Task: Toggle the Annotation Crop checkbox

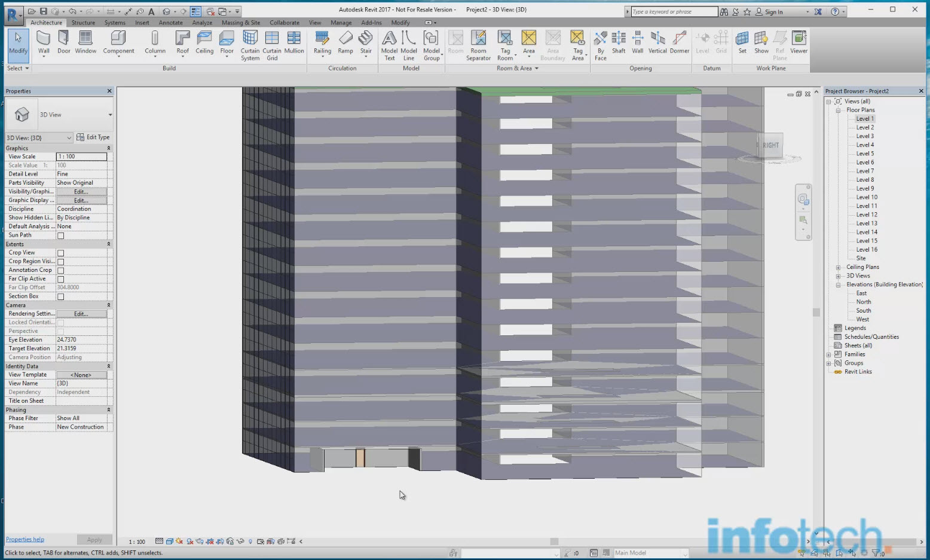Action: (x=60, y=270)
